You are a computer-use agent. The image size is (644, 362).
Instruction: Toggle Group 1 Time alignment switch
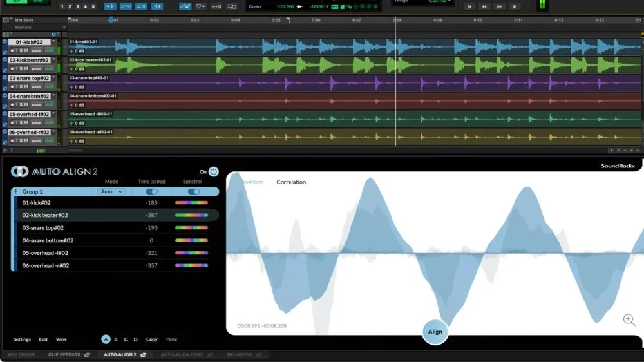(x=151, y=191)
